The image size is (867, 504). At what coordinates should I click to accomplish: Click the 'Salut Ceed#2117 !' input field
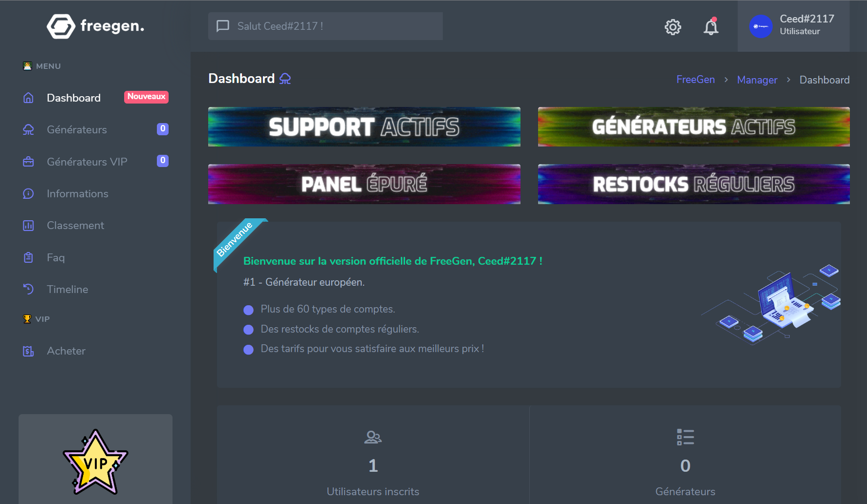(x=325, y=26)
